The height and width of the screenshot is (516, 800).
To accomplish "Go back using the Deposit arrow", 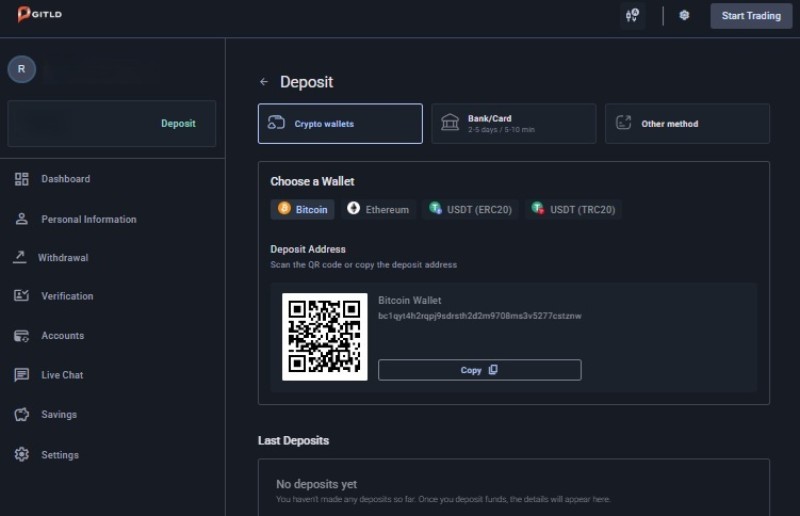I will tap(264, 82).
